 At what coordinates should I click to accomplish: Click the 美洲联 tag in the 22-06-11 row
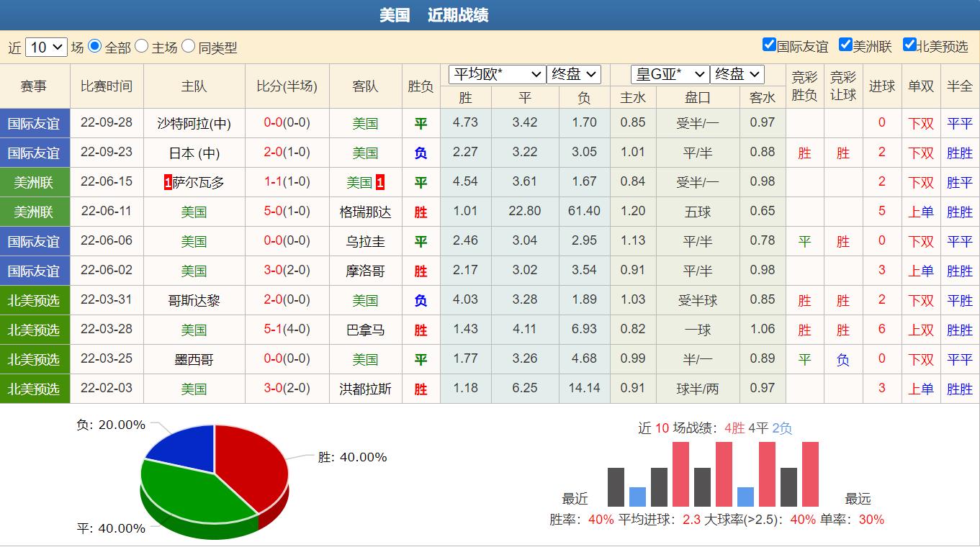tap(35, 212)
